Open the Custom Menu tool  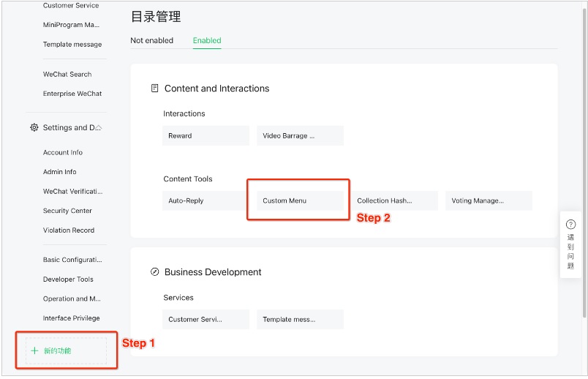click(300, 200)
